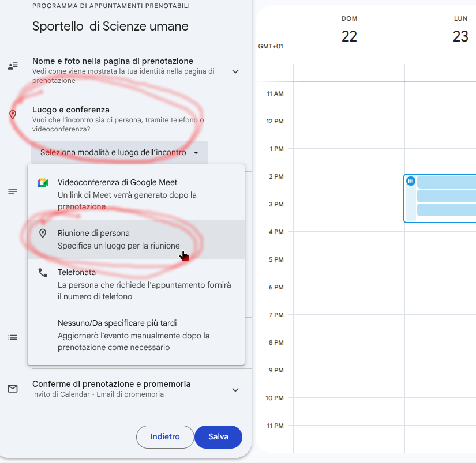The height and width of the screenshot is (463, 476).
Task: Select the Telefonata option
Action: (x=136, y=284)
